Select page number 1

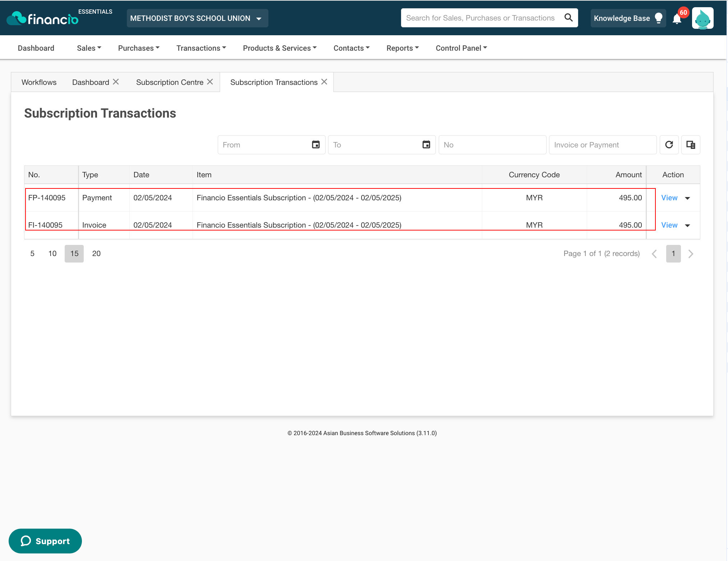[673, 254]
